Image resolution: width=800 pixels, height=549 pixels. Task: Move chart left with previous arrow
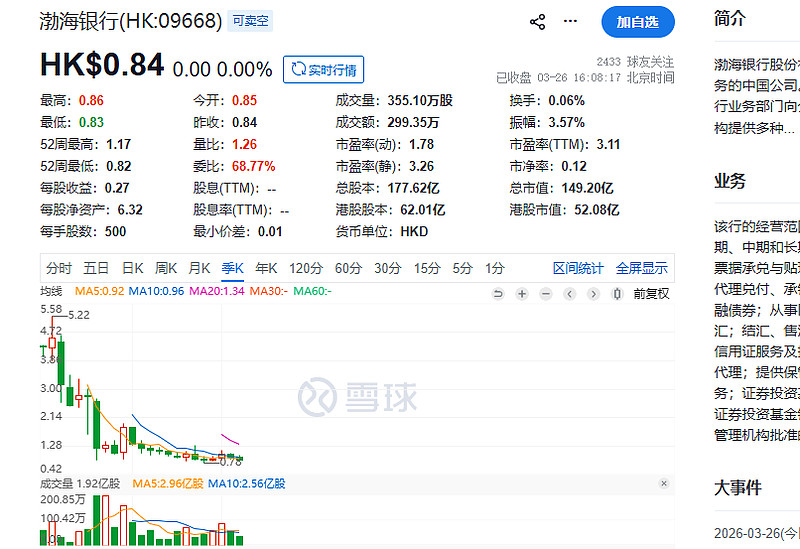tap(570, 294)
